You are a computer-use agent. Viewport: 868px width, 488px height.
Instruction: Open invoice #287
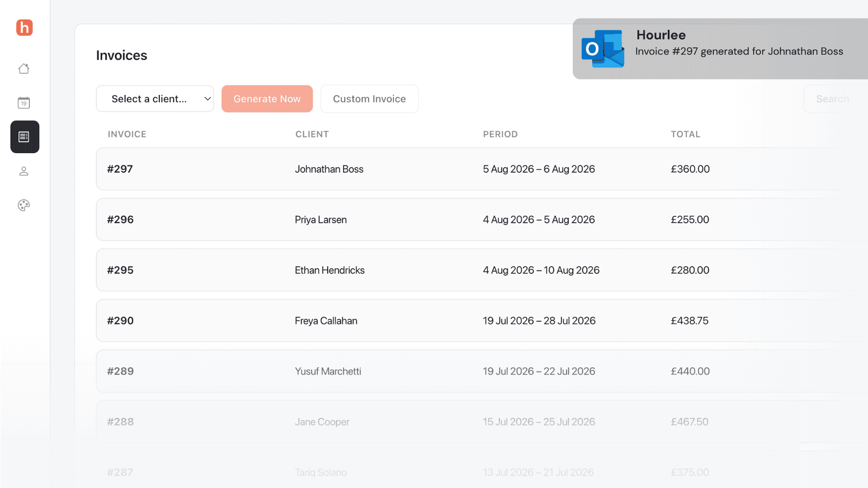[120, 473]
